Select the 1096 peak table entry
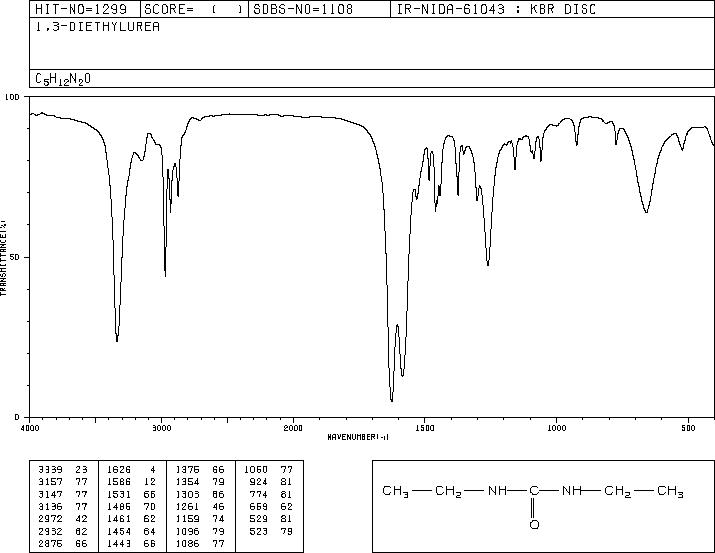The height and width of the screenshot is (553, 715). tap(200, 532)
